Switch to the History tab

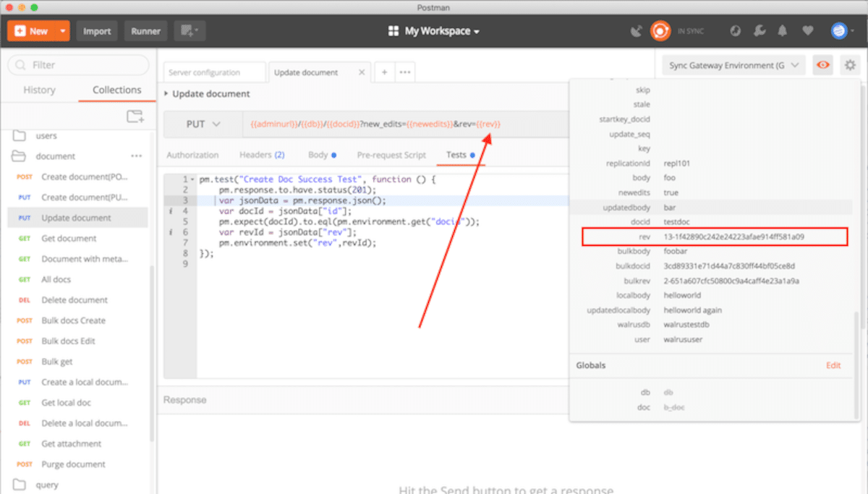[x=39, y=90]
